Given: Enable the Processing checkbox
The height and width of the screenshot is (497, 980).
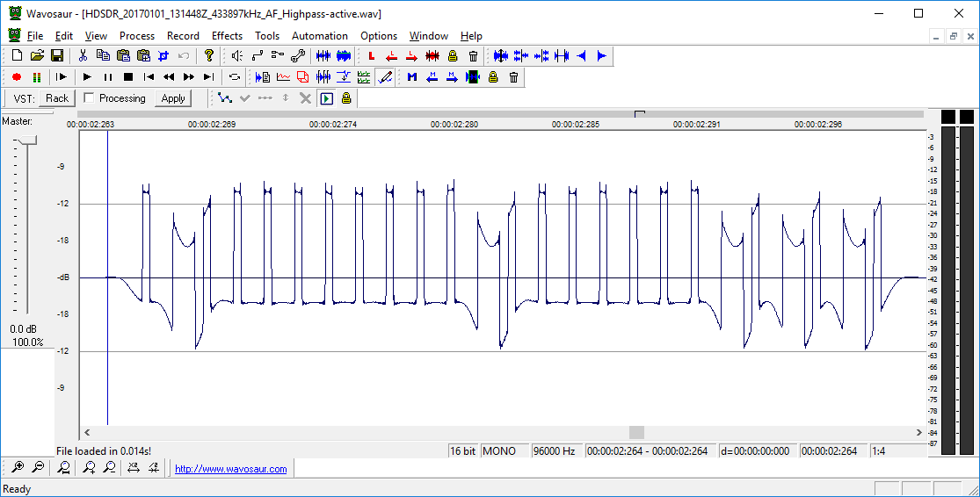Looking at the screenshot, I should coord(89,98).
